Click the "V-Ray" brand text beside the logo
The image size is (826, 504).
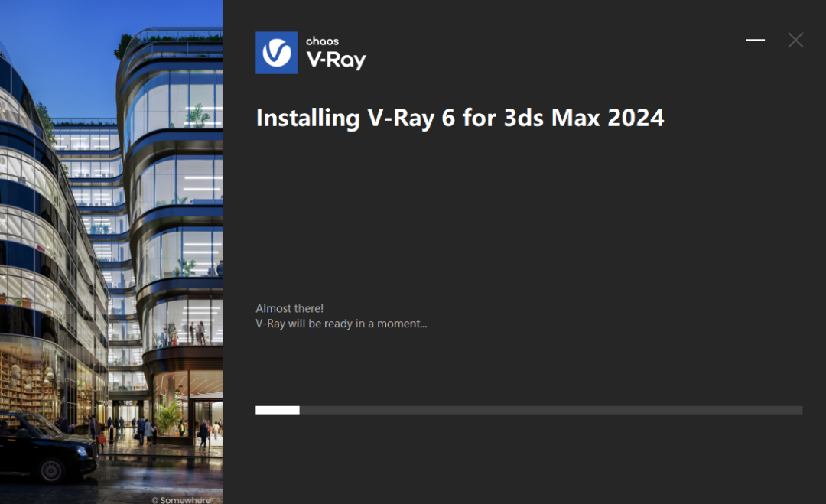tap(336, 60)
